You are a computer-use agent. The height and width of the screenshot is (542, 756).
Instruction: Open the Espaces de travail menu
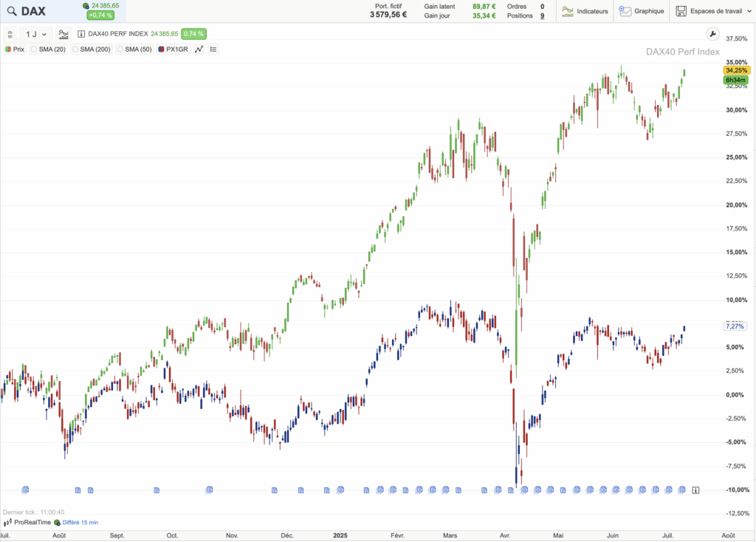coord(714,11)
